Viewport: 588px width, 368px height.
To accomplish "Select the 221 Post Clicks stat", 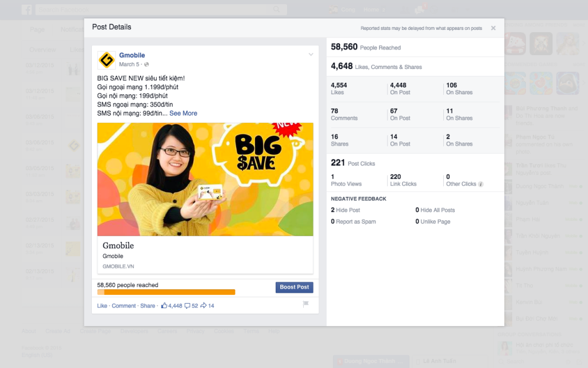I will [x=353, y=163].
